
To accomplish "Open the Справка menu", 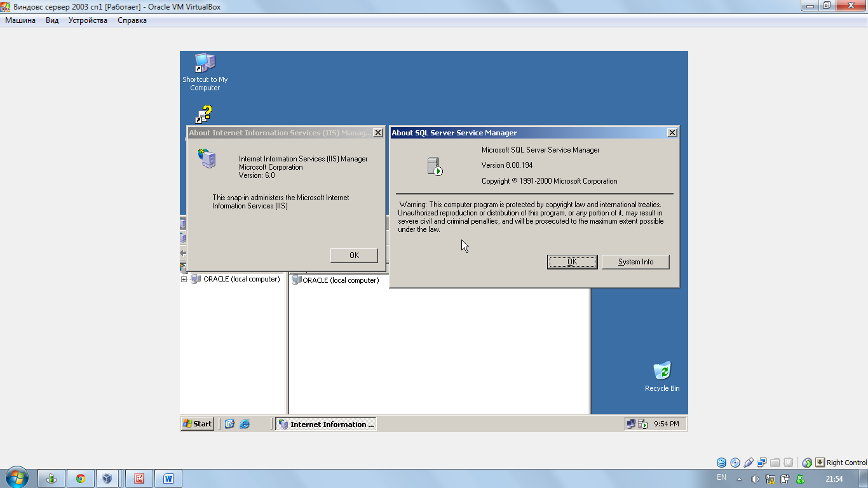I will point(132,20).
